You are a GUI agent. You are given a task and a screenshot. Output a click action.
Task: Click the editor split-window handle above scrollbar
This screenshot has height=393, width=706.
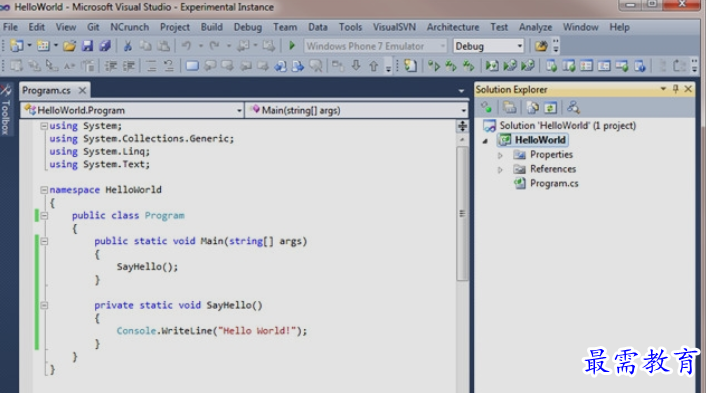click(x=462, y=126)
